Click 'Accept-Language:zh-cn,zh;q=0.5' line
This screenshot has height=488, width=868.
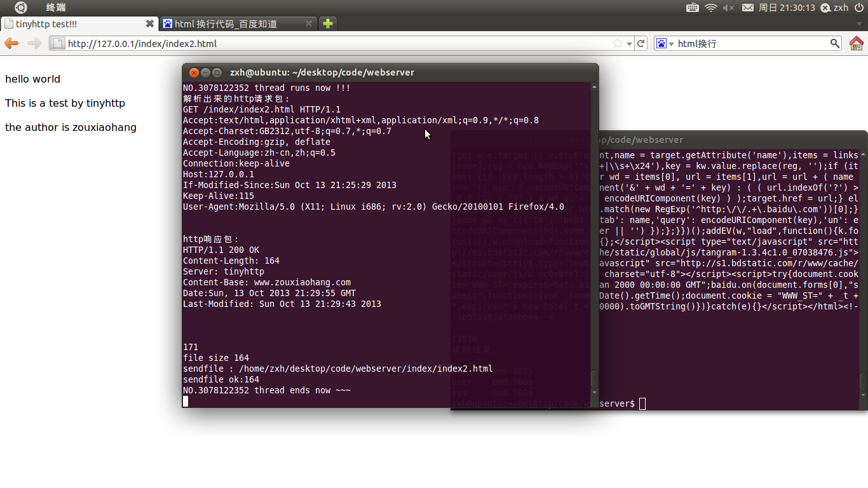tap(259, 152)
